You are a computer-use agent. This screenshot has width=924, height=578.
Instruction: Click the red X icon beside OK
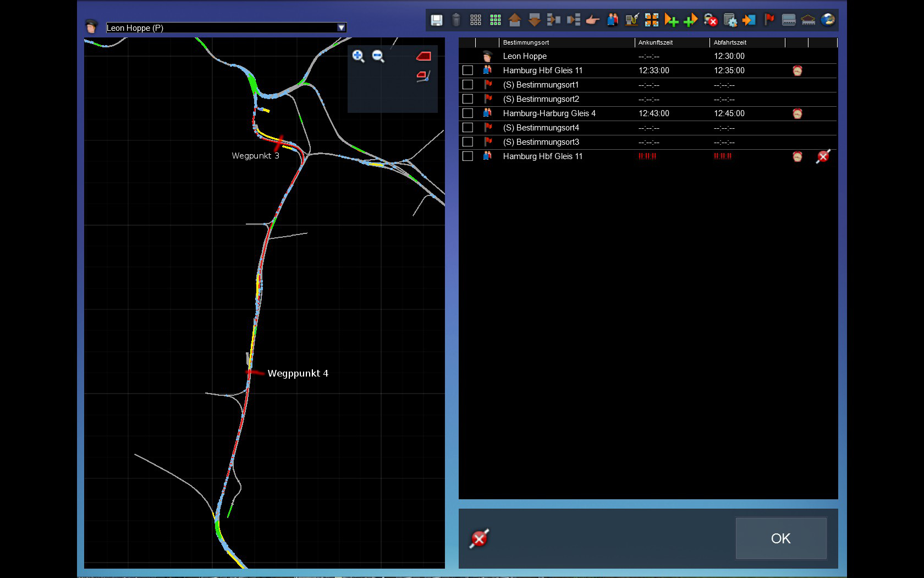479,539
